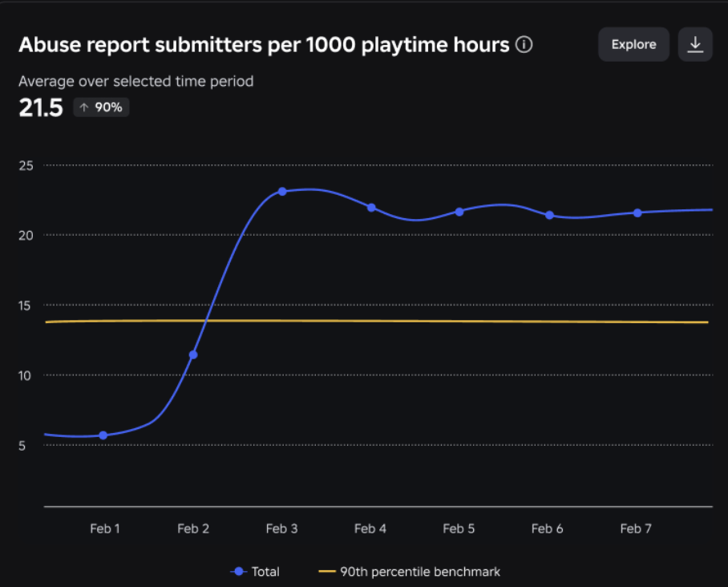Pick the Feb 6 data point marker
The image size is (728, 587).
(549, 215)
